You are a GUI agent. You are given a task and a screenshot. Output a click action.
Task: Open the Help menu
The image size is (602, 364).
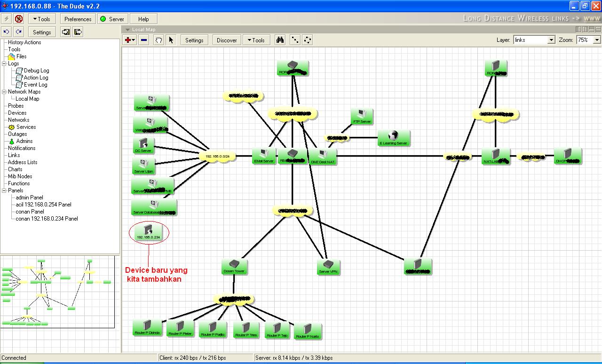pyautogui.click(x=143, y=19)
